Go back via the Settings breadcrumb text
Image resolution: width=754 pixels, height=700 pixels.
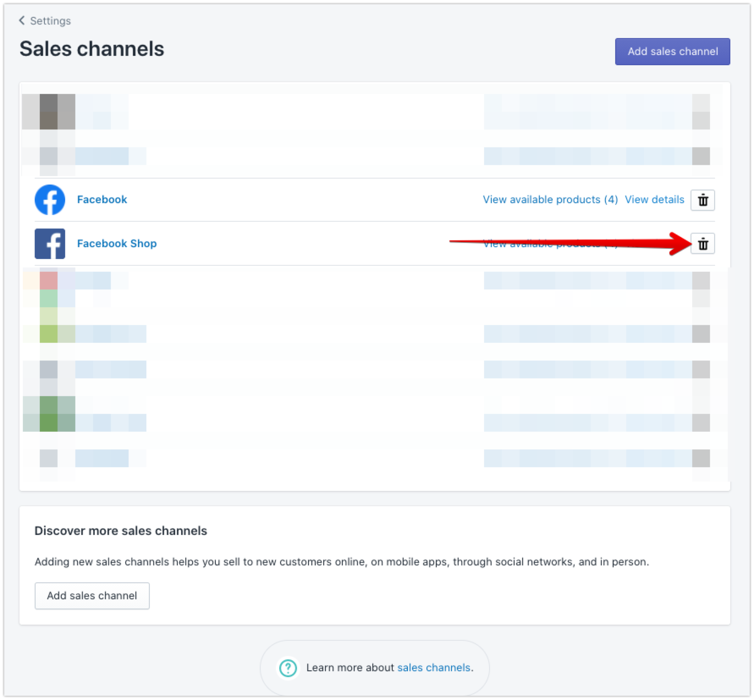tap(50, 21)
